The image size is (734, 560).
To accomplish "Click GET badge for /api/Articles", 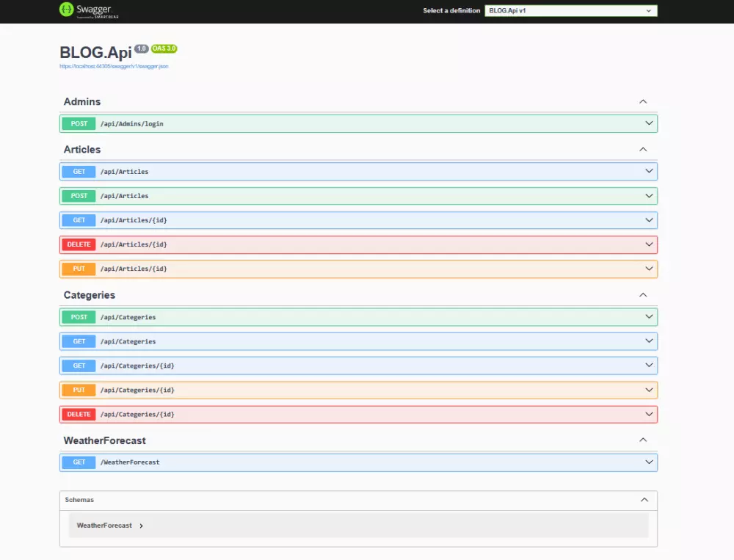I will point(79,171).
